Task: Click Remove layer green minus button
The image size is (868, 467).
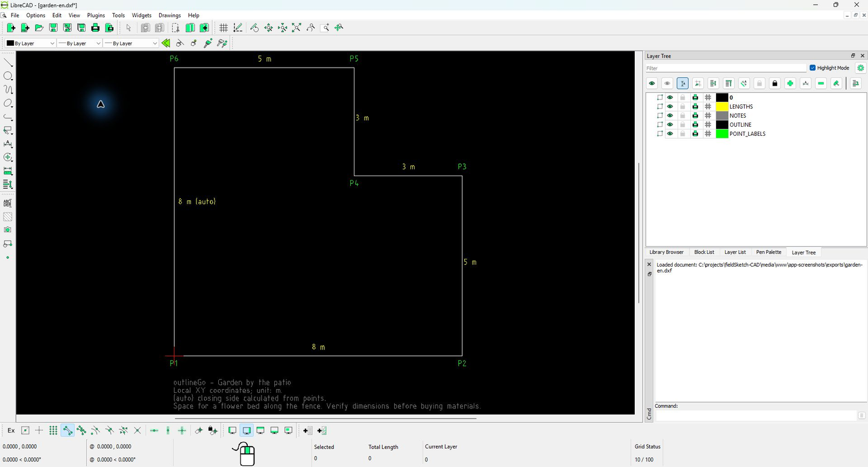Action: click(820, 83)
